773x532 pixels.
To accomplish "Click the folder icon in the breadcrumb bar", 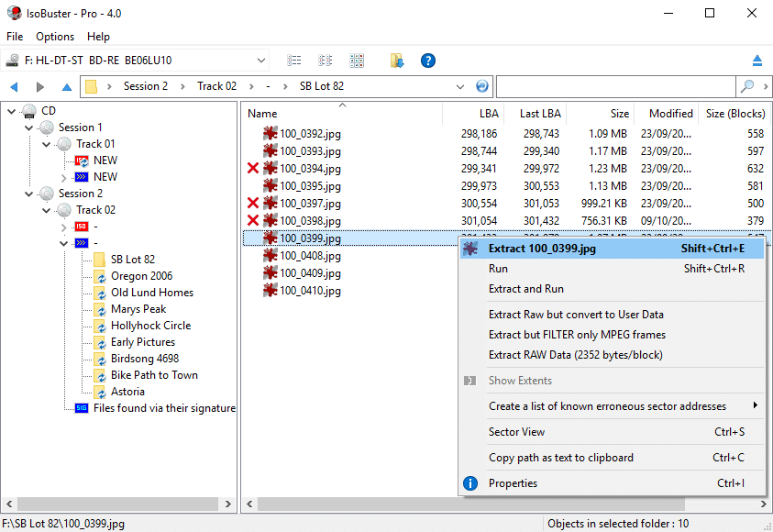I will (x=91, y=87).
